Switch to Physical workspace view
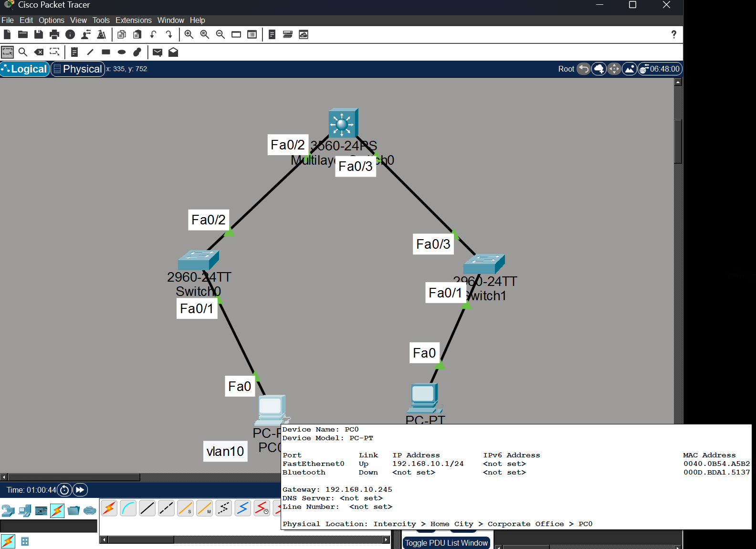Viewport: 756px width, 549px height. tap(78, 69)
